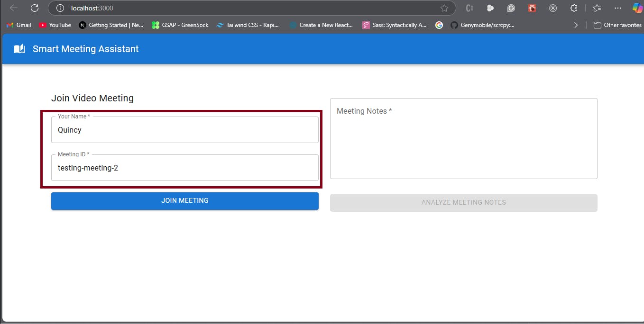Click the Smart Meeting Assistant book logo
The width and height of the screenshot is (644, 324).
[x=19, y=49]
